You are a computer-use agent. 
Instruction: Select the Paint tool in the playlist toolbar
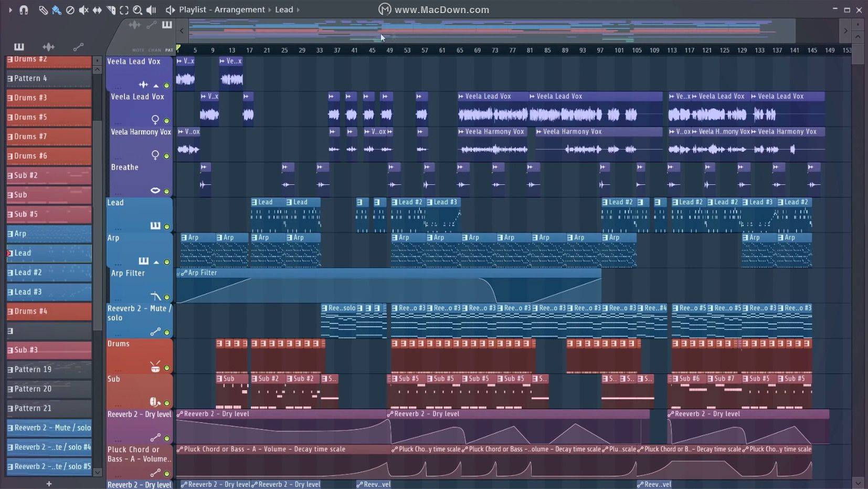pos(56,10)
